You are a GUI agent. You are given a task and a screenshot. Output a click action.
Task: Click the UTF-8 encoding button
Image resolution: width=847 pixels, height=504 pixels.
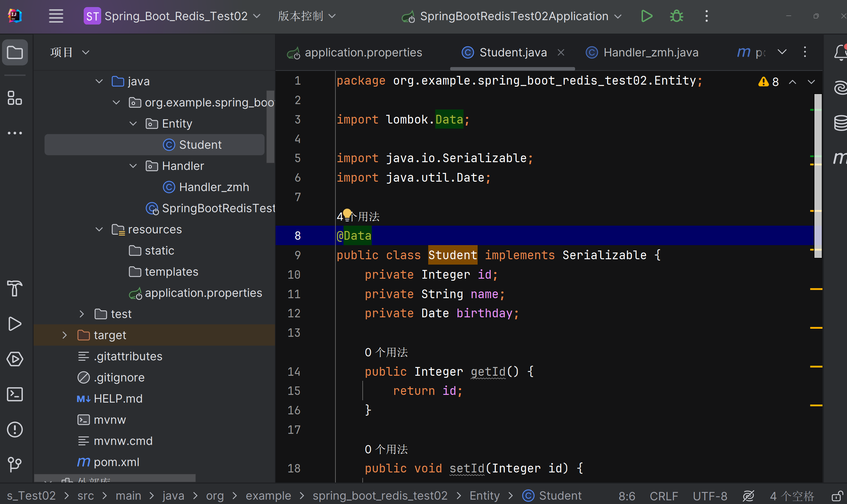(x=710, y=496)
